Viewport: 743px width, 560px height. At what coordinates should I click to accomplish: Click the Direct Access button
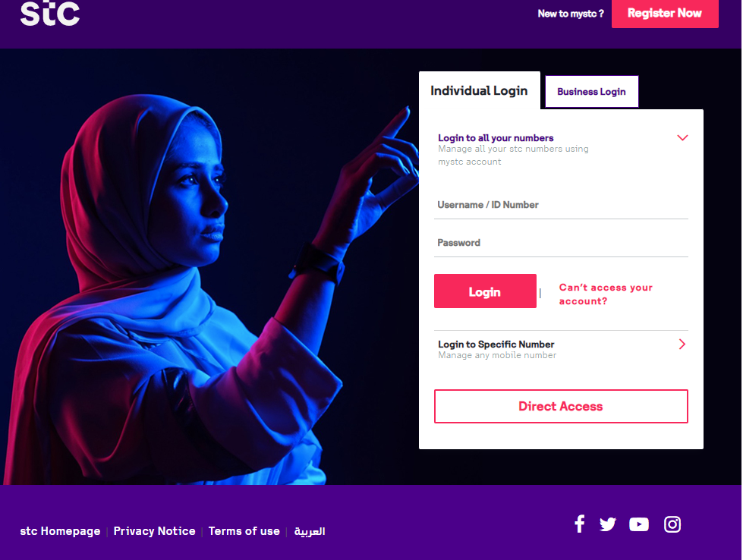(561, 407)
